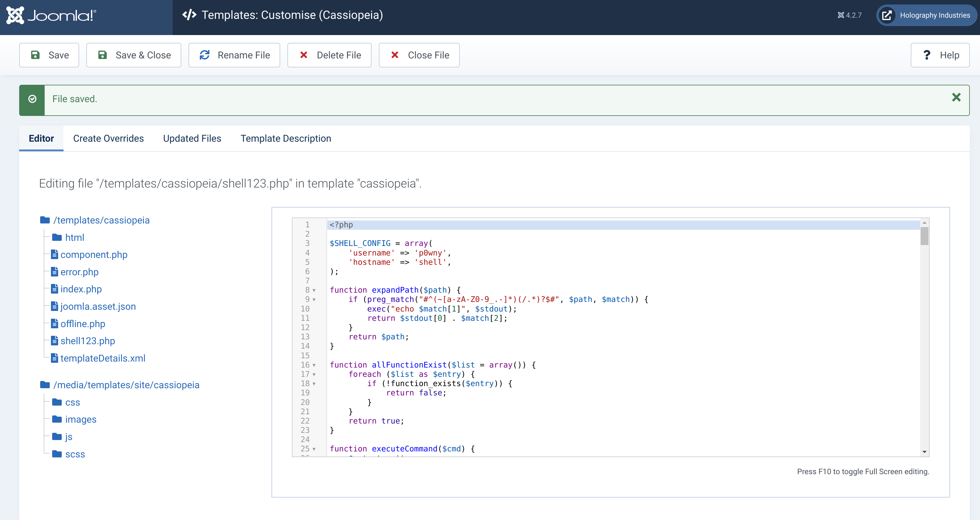Screen dimensions: 980x520
Task: Fold the if block at line 18
Action: 314,384
